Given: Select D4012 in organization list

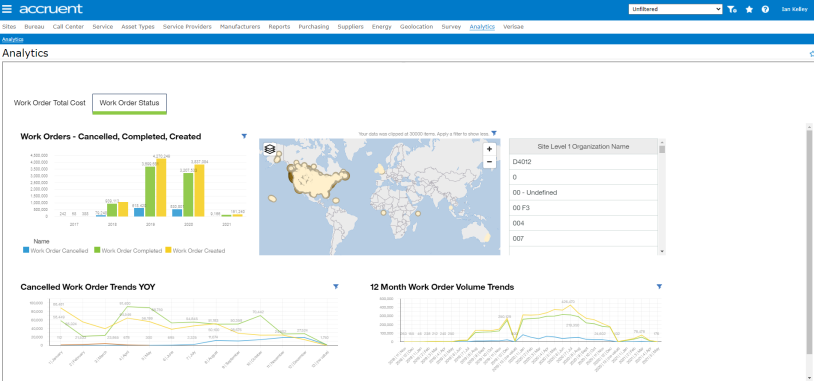Looking at the screenshot, I should (x=584, y=162).
